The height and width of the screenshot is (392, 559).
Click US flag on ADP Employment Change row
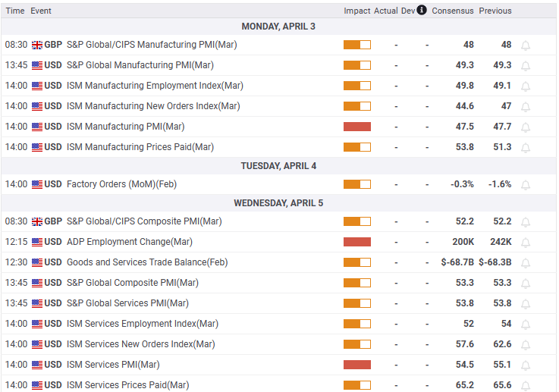pyautogui.click(x=37, y=242)
